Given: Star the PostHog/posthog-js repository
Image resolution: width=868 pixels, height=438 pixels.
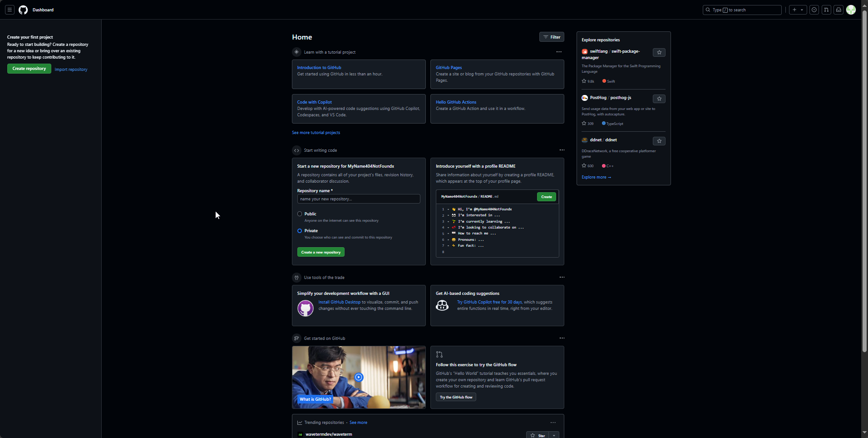Looking at the screenshot, I should [x=659, y=99].
